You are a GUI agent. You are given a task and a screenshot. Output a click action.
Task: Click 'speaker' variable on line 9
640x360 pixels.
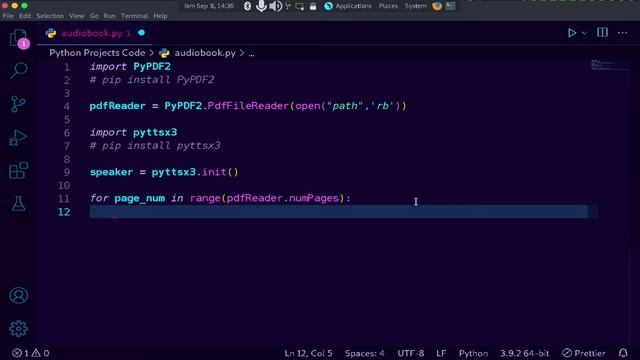click(111, 172)
